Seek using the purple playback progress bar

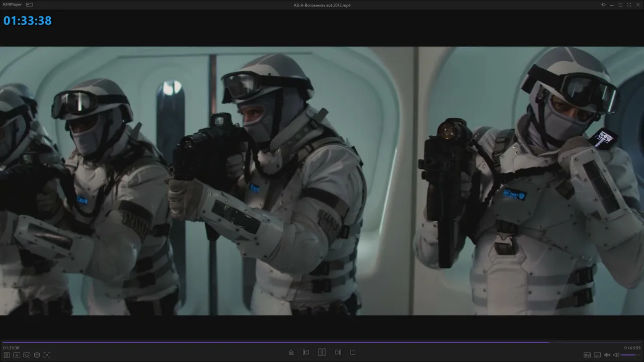point(322,342)
